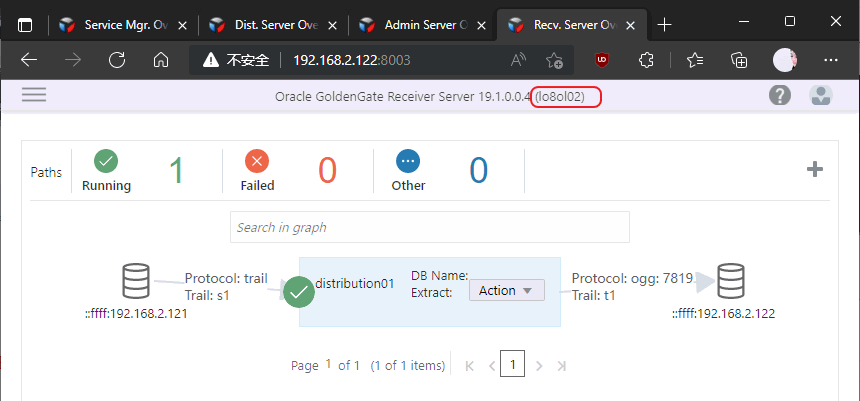Viewport: 860px width, 401px height.
Task: Go forward with the forward arrow
Action: tap(72, 60)
